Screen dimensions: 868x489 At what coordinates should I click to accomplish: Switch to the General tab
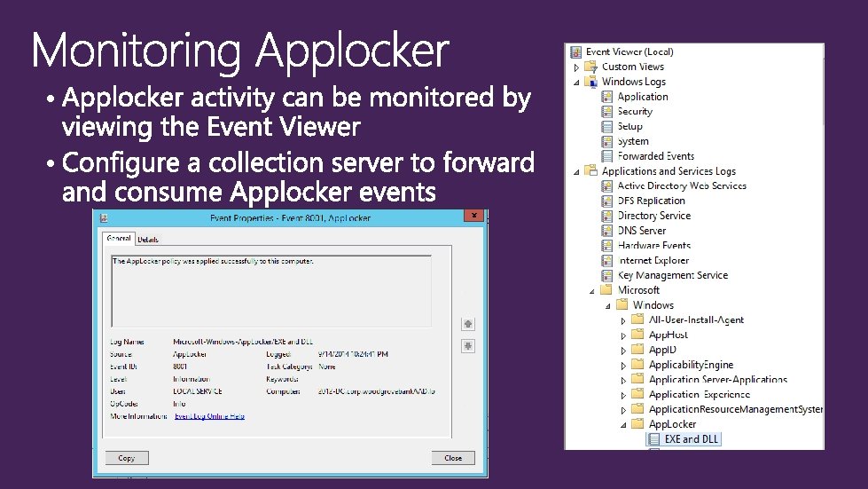(x=119, y=239)
